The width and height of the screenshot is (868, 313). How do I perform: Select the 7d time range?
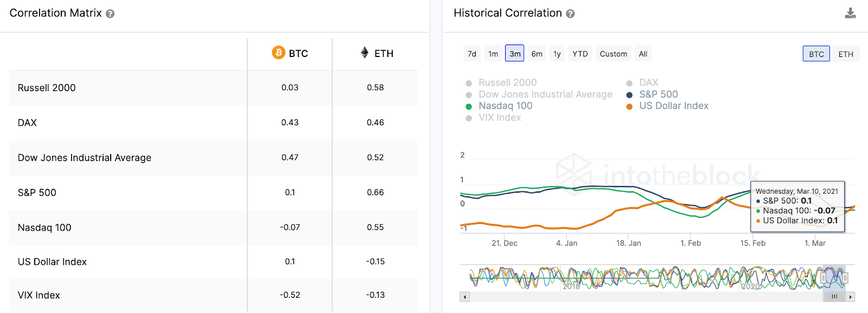tap(472, 54)
